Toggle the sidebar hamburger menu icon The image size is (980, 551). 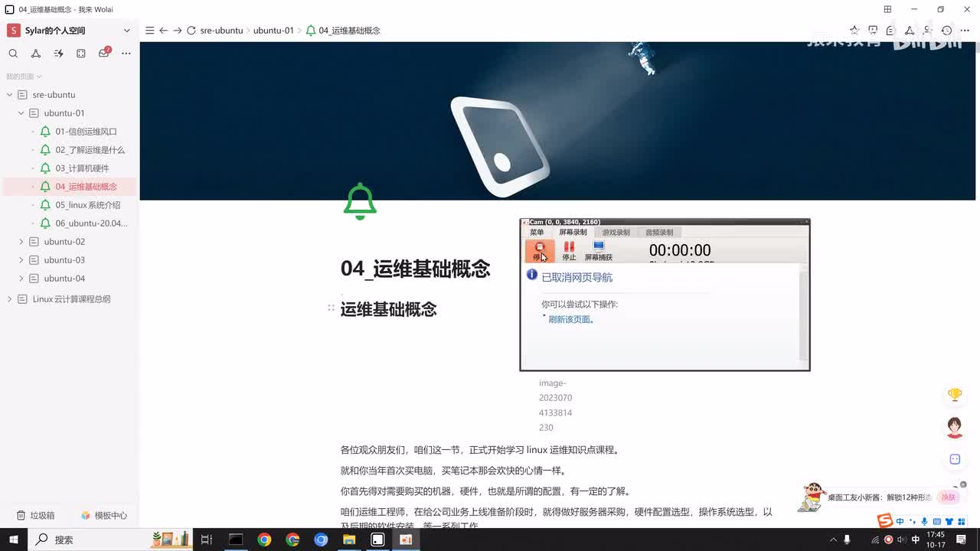149,31
